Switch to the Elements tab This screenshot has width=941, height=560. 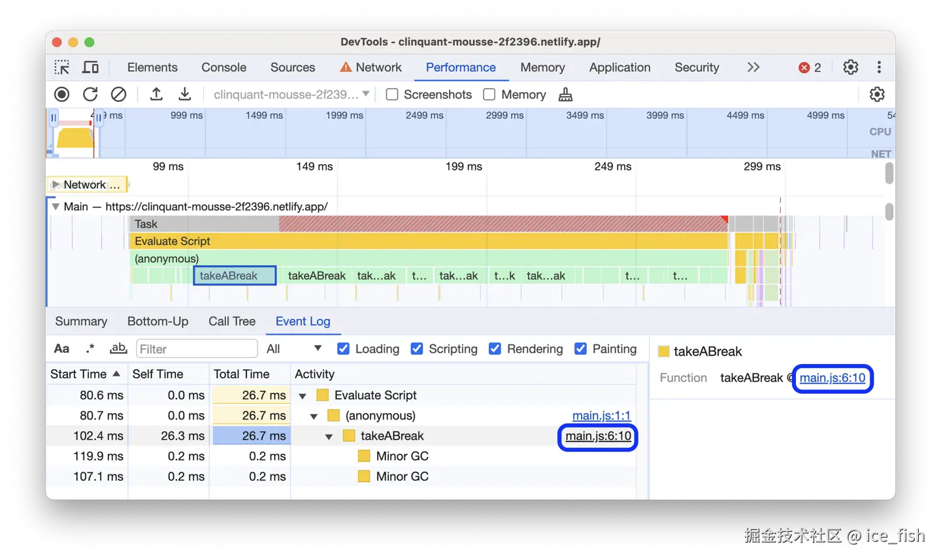tap(152, 67)
